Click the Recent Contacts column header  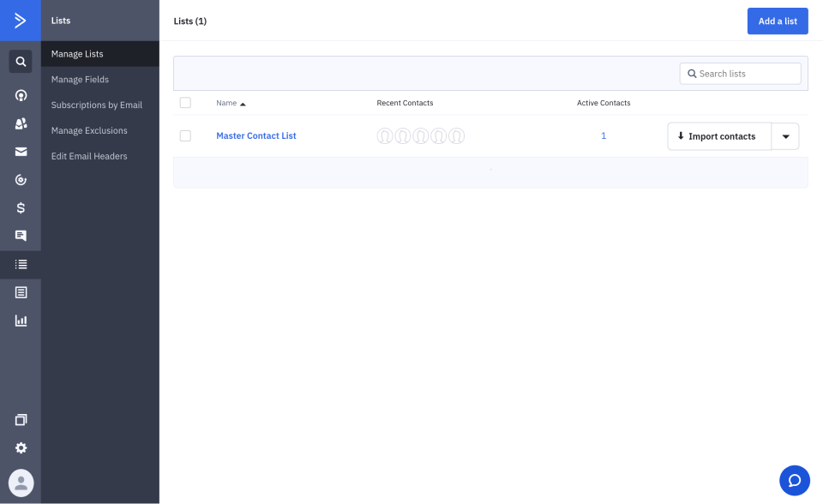click(405, 103)
